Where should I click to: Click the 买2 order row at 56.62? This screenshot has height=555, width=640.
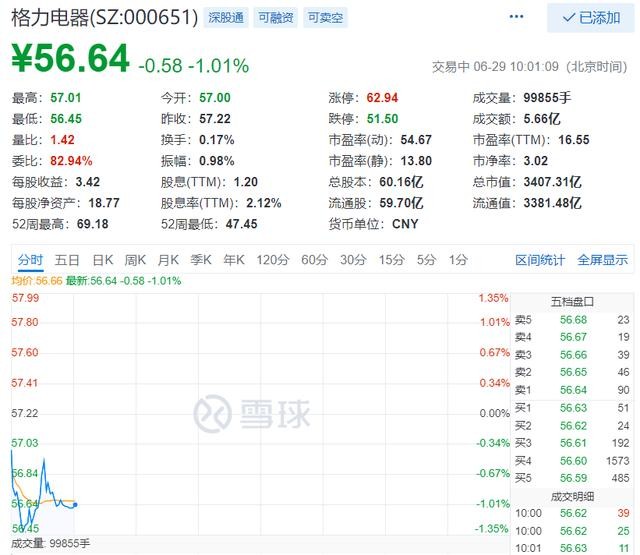[572, 426]
